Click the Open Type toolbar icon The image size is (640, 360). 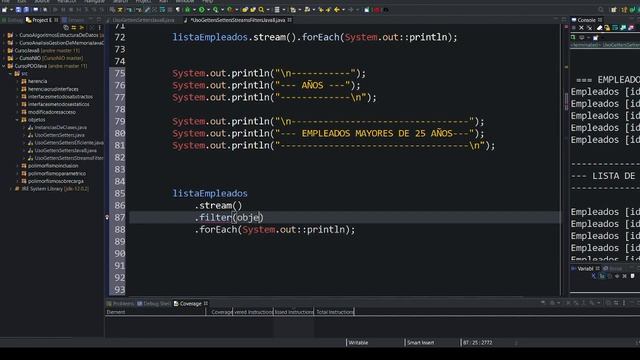(x=245, y=9)
